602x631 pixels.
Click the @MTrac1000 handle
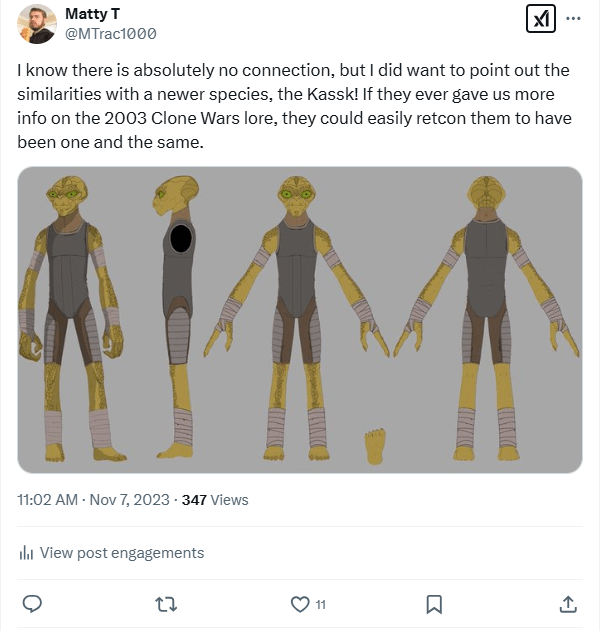(x=110, y=33)
